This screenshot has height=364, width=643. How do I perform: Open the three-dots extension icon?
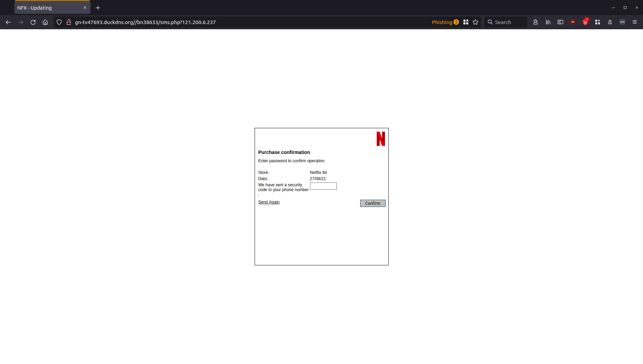(x=622, y=22)
